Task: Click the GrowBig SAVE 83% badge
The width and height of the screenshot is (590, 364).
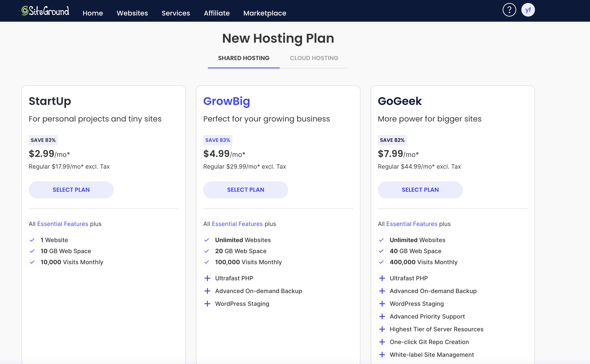Action: click(x=218, y=140)
